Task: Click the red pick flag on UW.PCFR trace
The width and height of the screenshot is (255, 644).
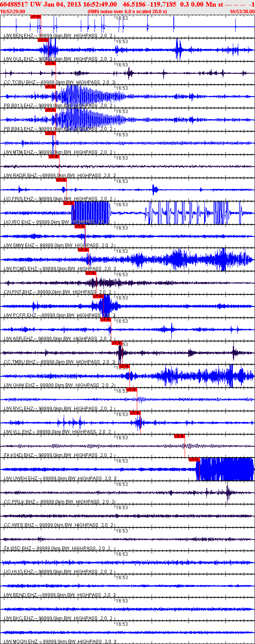Action: [x=98, y=296]
